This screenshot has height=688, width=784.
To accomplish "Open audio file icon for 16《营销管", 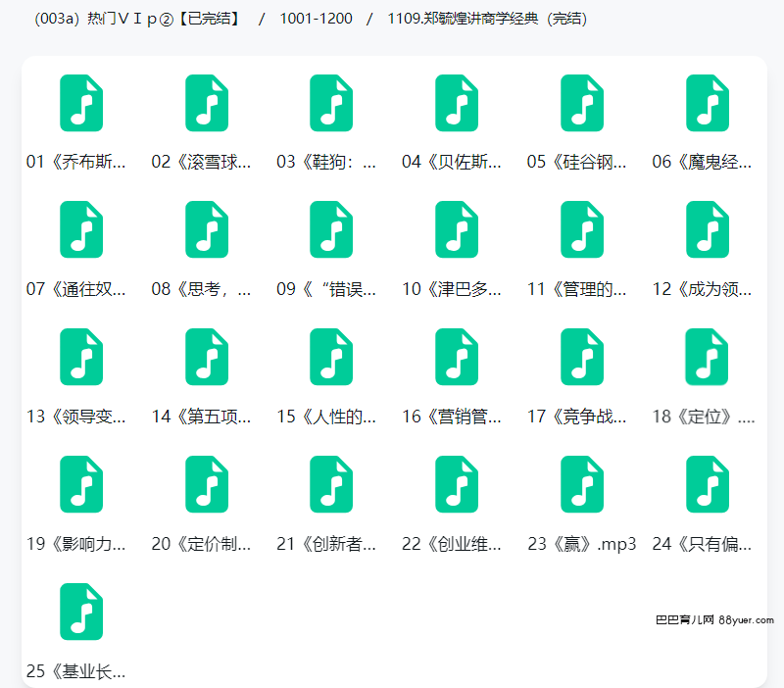I will pyautogui.click(x=457, y=357).
